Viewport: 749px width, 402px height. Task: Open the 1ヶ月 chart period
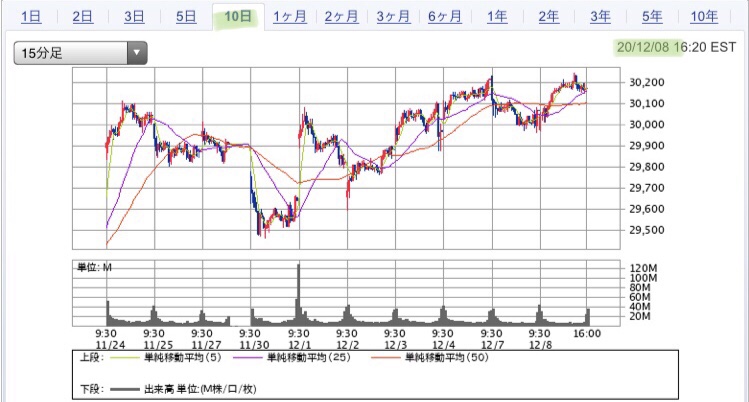pos(289,17)
